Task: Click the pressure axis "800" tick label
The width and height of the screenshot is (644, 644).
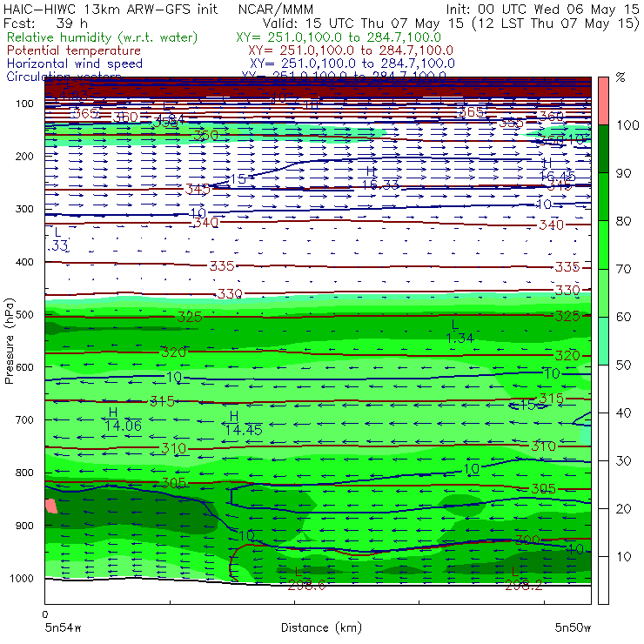Action: tap(24, 473)
